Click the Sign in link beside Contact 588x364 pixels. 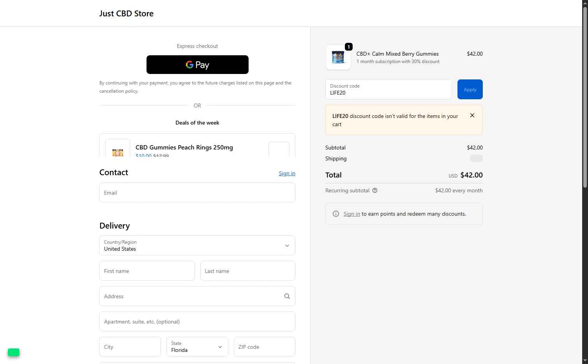287,173
